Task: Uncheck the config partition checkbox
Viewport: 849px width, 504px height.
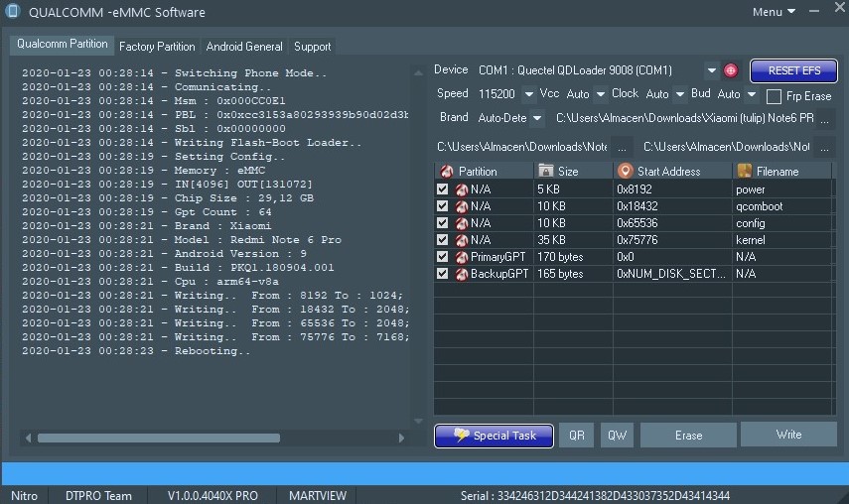Action: coord(442,222)
